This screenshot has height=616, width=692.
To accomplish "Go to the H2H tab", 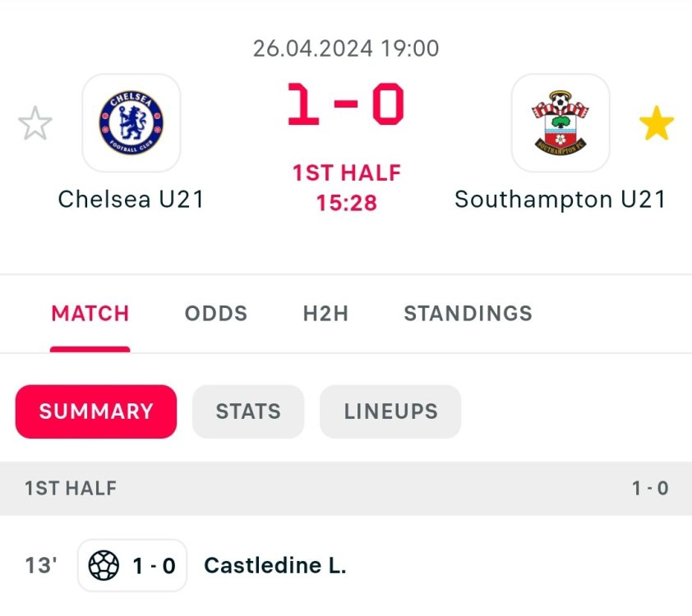I will click(325, 313).
